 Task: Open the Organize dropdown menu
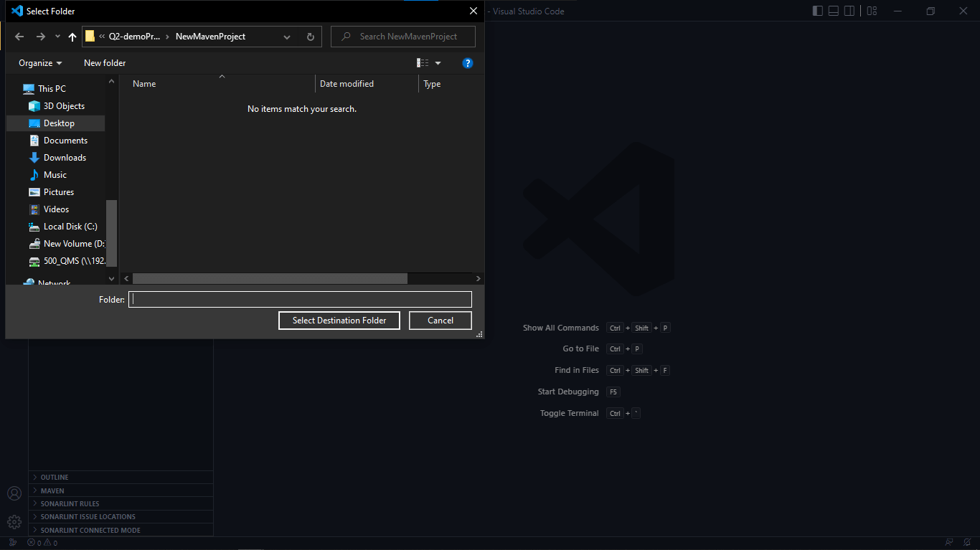tap(40, 63)
